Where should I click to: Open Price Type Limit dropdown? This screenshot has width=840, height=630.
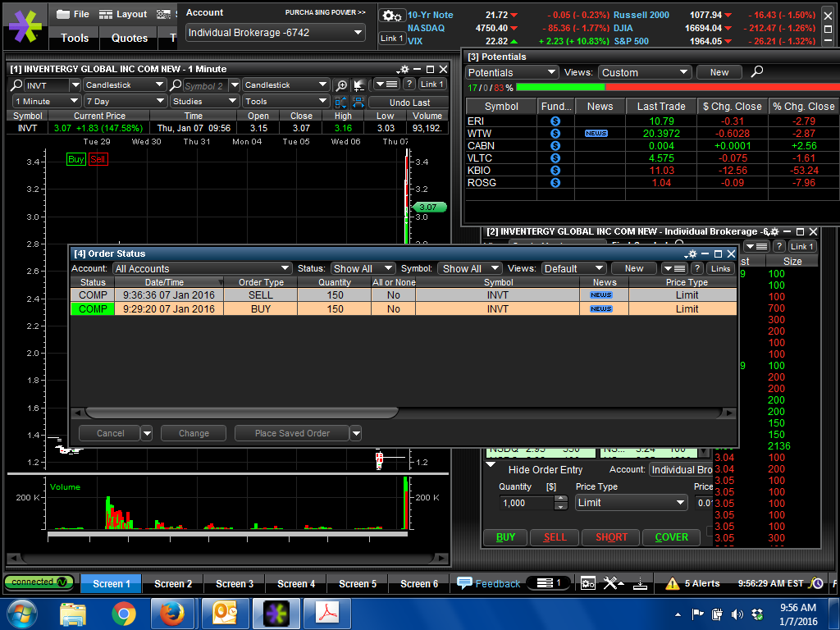point(631,503)
